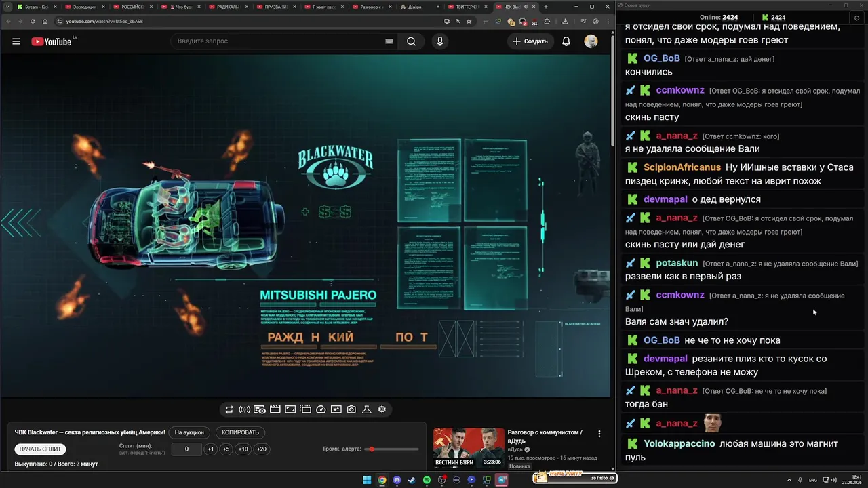This screenshot has height=488, width=868.
Task: Switch to the ТВИТТЕР tab
Action: pos(468,7)
